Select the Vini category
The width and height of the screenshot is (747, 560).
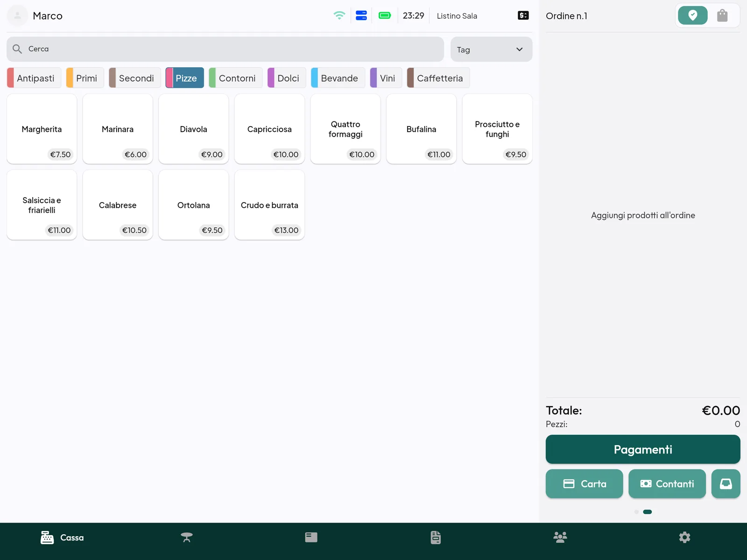pos(386,78)
